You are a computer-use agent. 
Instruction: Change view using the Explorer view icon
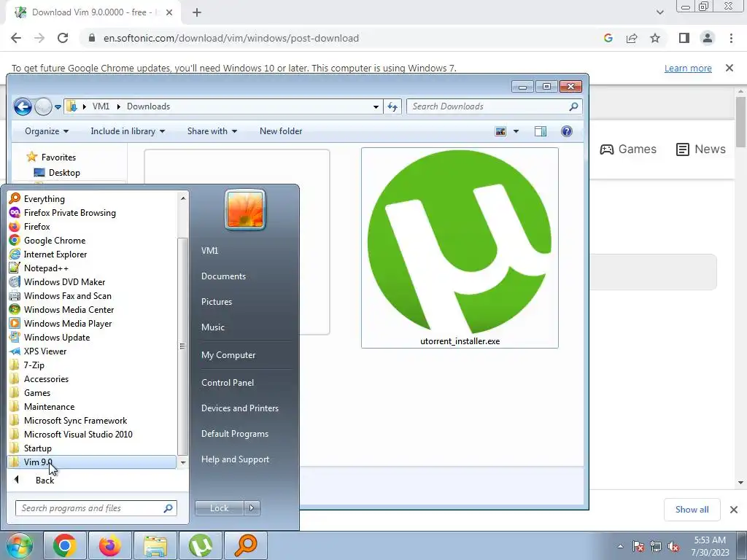(x=500, y=131)
